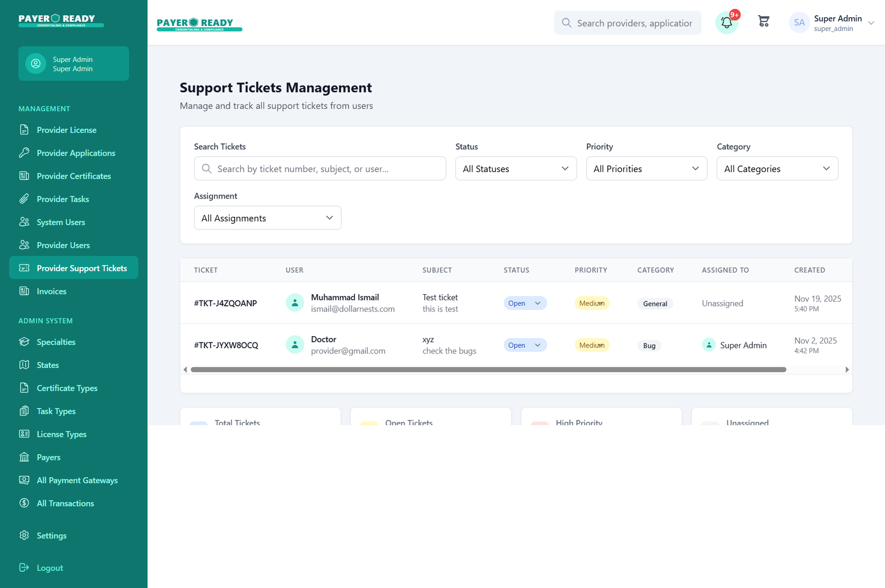Open Invoices from the sidebar menu
The image size is (885, 588).
[x=51, y=292]
